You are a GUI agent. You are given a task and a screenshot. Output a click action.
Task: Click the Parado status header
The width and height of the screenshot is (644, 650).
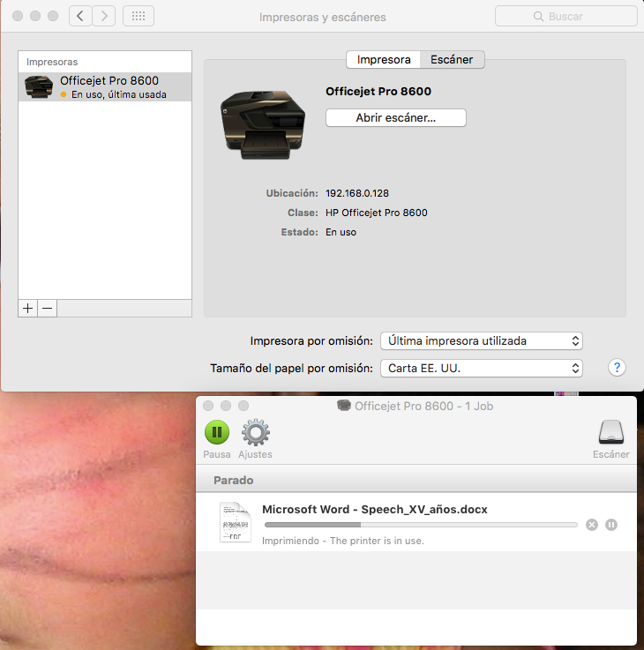coord(234,480)
